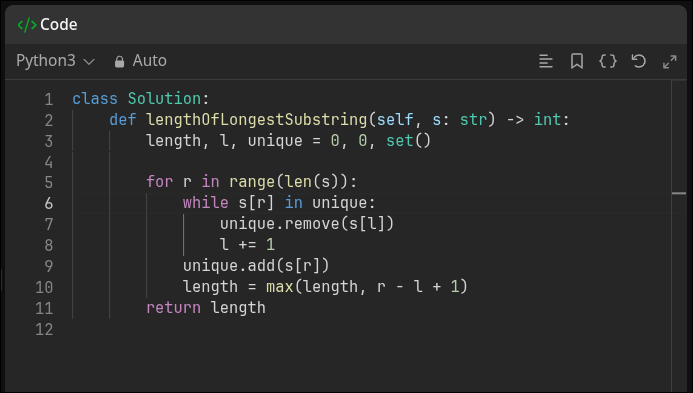
Task: Click line number 9
Action: click(x=49, y=266)
